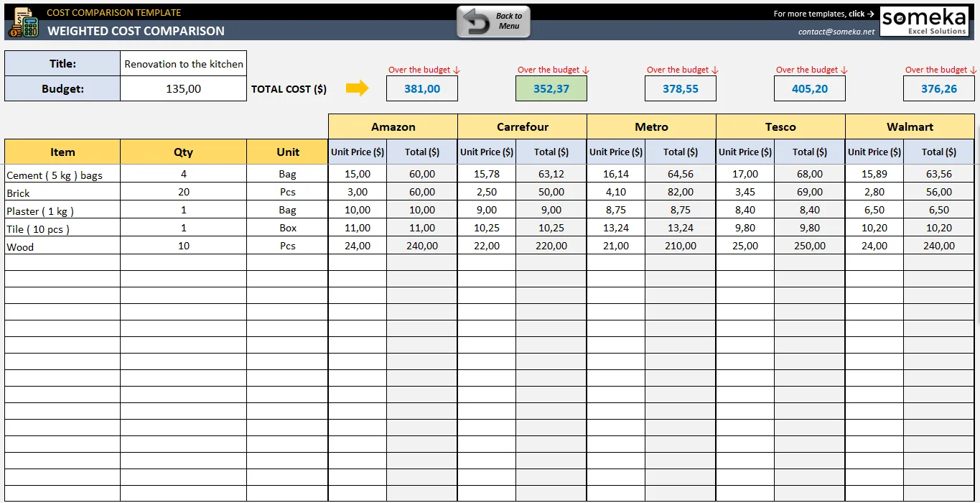The height and width of the screenshot is (503, 980).
Task: Select the Brick quantity cell 20
Action: 183,192
